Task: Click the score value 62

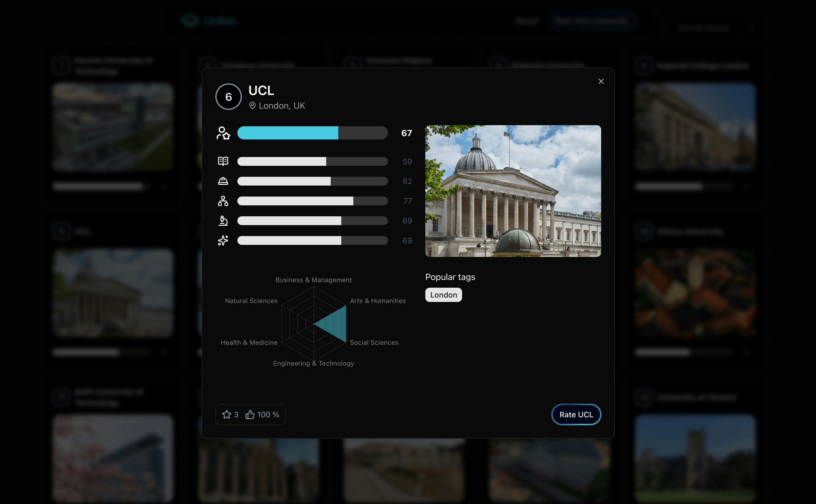Action: pos(407,181)
